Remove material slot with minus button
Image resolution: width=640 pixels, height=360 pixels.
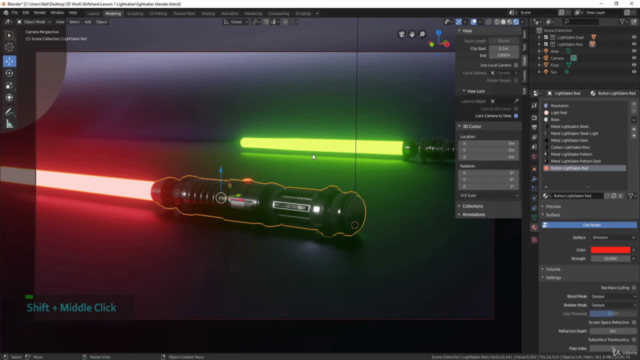634,112
